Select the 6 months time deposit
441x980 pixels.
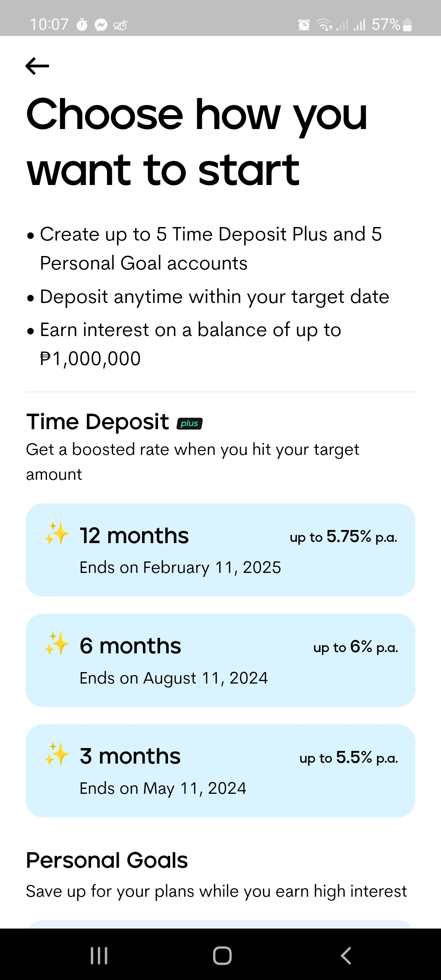(x=220, y=660)
